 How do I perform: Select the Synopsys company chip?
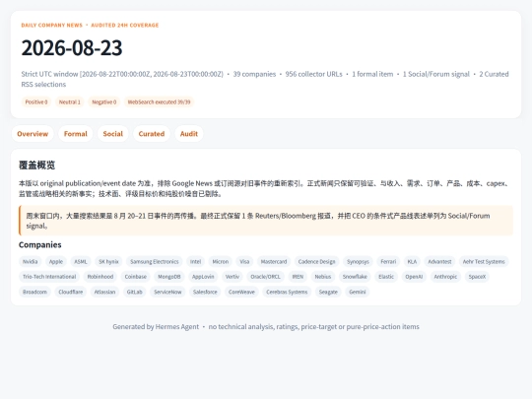click(x=358, y=262)
